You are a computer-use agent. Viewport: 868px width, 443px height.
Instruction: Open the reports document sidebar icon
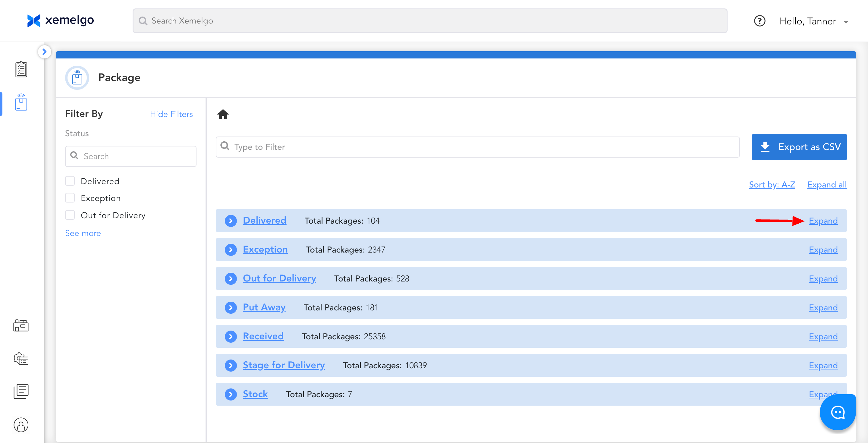(21, 391)
